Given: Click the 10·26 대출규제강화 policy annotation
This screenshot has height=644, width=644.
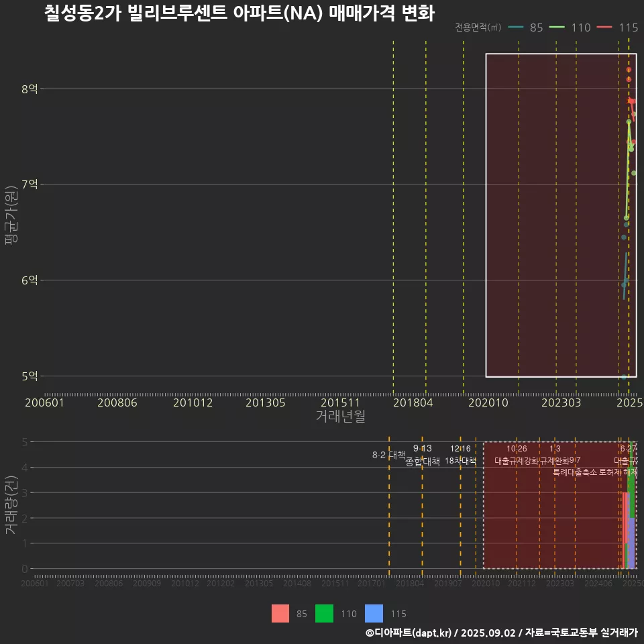Looking at the screenshot, I should click(517, 455).
